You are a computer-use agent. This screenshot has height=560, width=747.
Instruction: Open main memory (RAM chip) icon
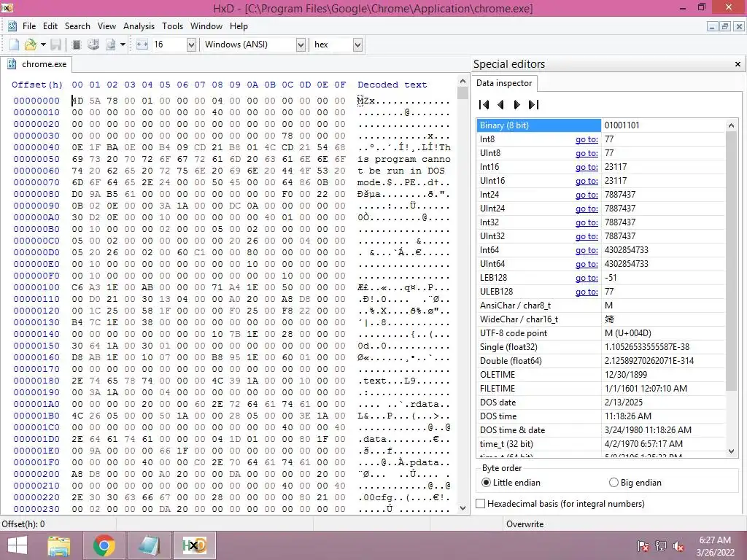coord(76,44)
